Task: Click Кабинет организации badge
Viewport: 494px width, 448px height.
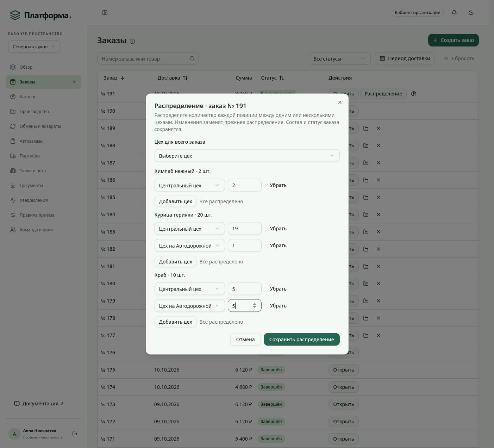Action: click(417, 13)
